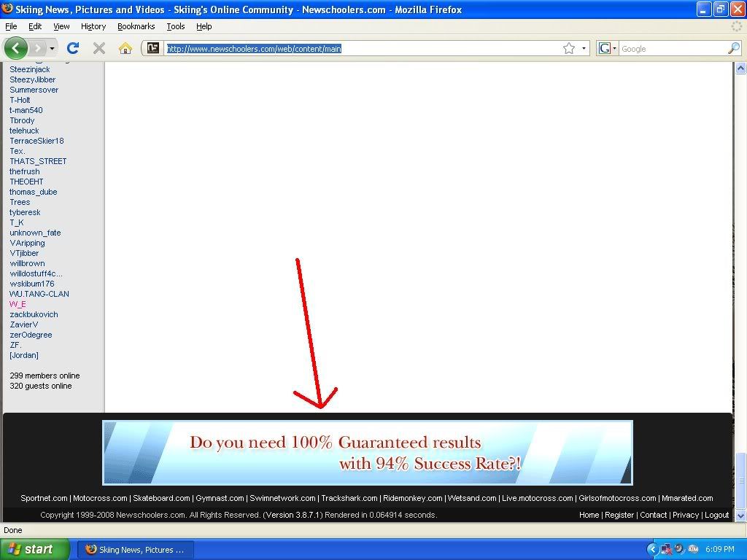The image size is (747, 560).
Task: Click the search magnifier icon
Action: [733, 48]
